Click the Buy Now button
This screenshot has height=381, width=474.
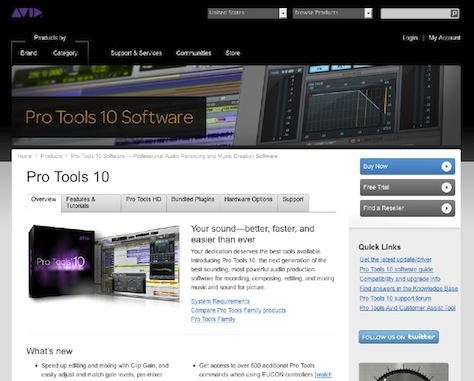407,166
